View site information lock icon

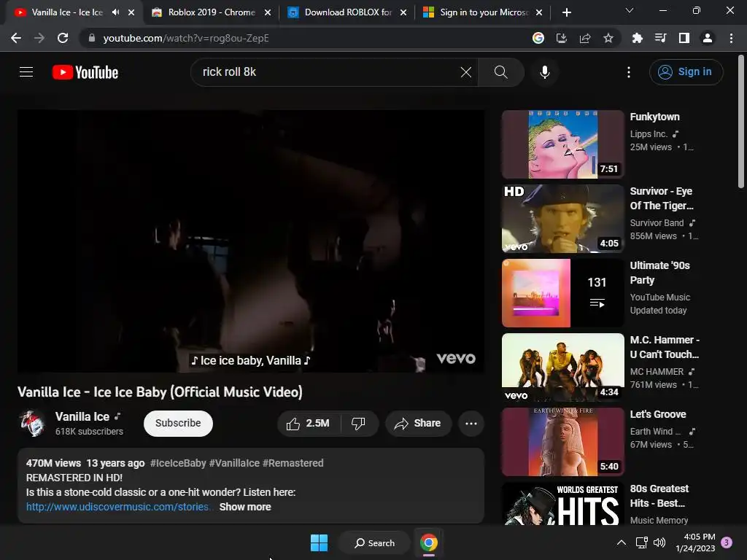pos(92,38)
